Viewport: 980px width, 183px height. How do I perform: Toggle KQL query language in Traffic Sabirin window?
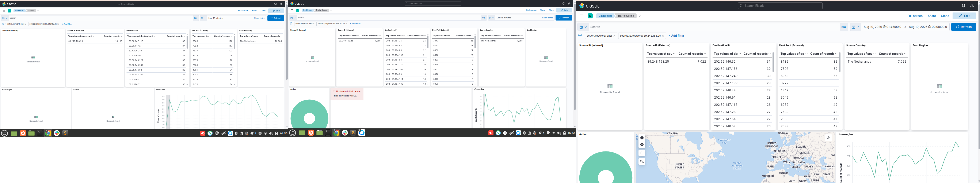click(x=484, y=18)
